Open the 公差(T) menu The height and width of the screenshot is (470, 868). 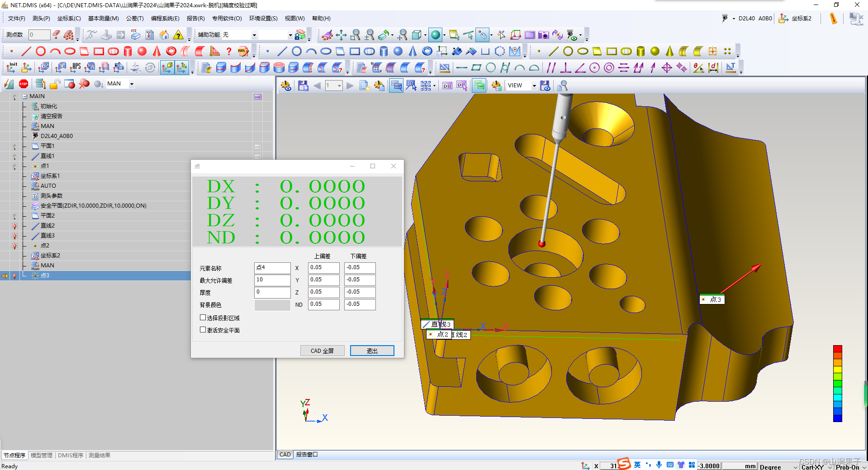[135, 19]
